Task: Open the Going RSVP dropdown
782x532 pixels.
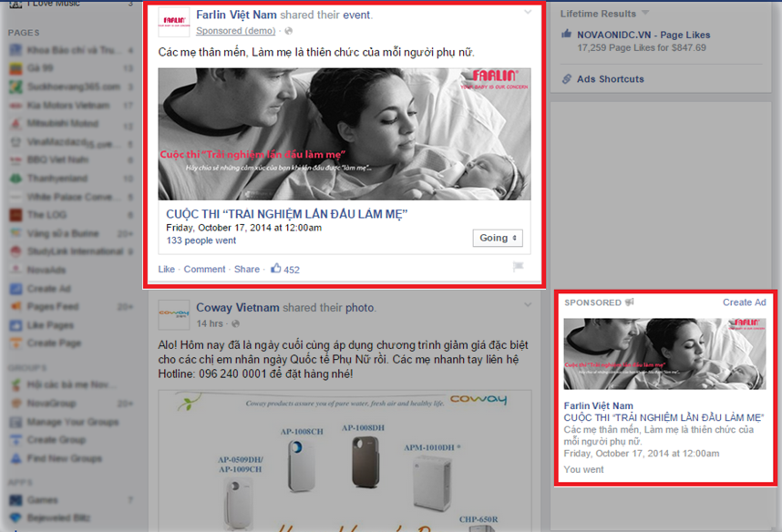Action: [x=498, y=238]
